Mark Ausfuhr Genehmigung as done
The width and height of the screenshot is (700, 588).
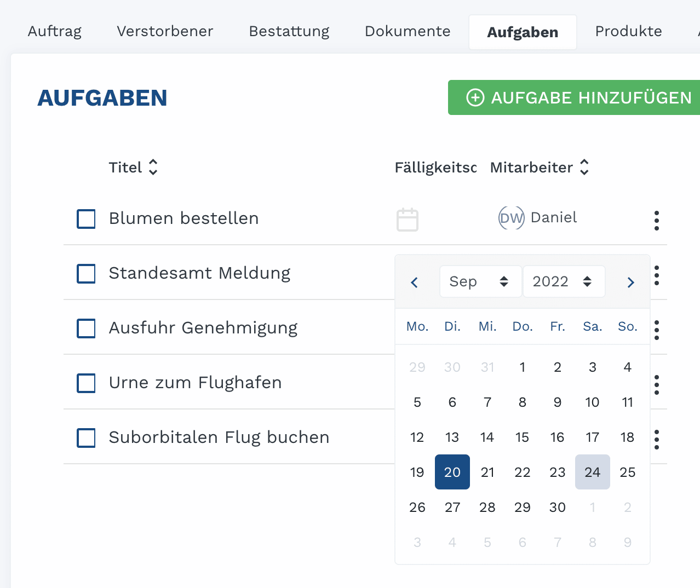point(86,328)
